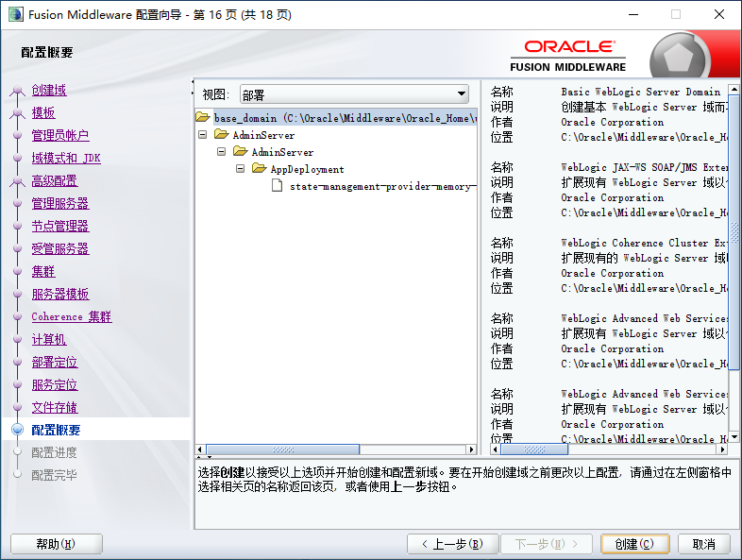
Task: Jump to the 文件存储 page
Action: (55, 408)
